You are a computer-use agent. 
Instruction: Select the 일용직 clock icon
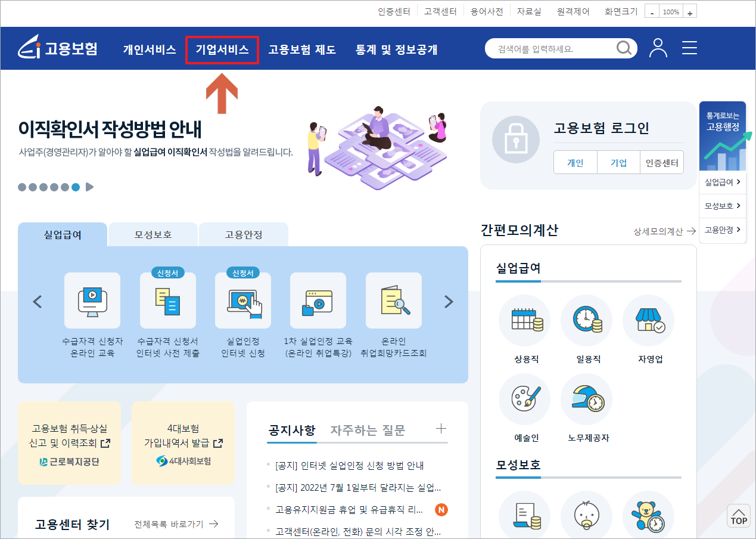click(586, 320)
